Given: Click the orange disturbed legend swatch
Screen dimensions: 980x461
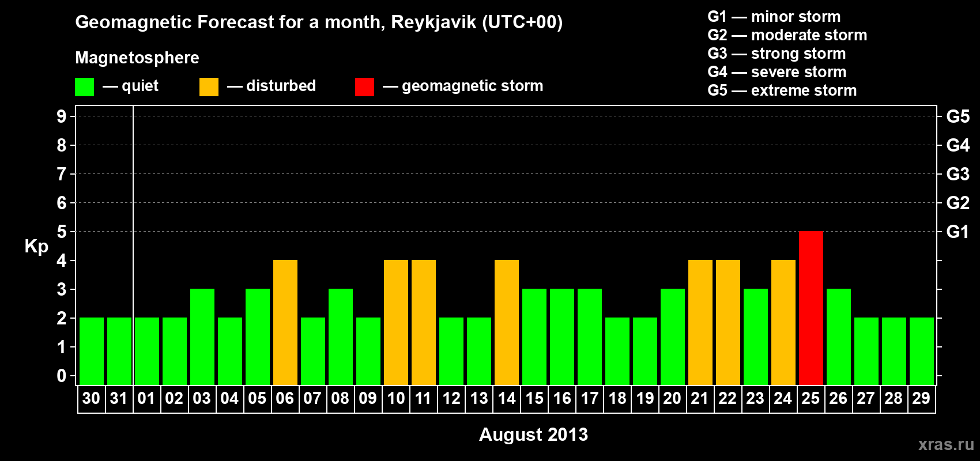Looking at the screenshot, I should [209, 87].
